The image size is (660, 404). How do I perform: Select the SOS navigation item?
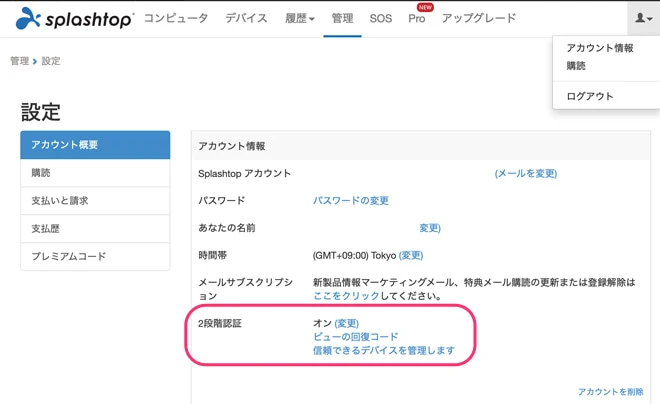(x=380, y=18)
